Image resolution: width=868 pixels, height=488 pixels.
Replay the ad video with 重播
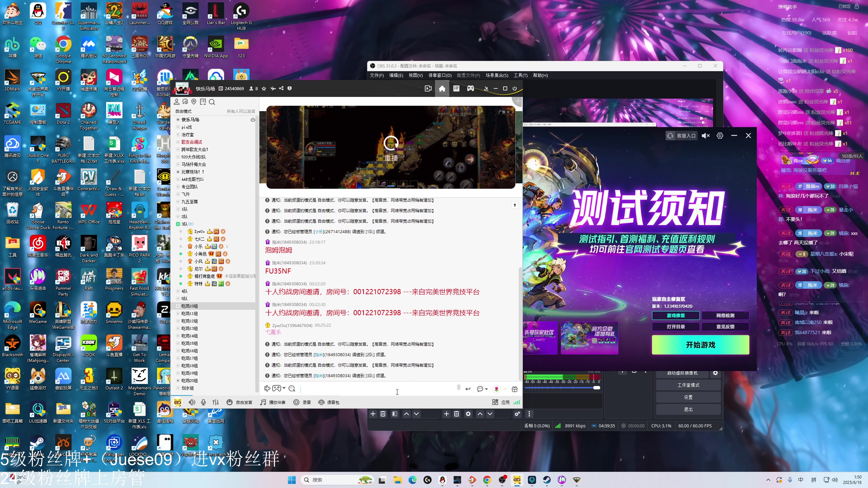[391, 148]
